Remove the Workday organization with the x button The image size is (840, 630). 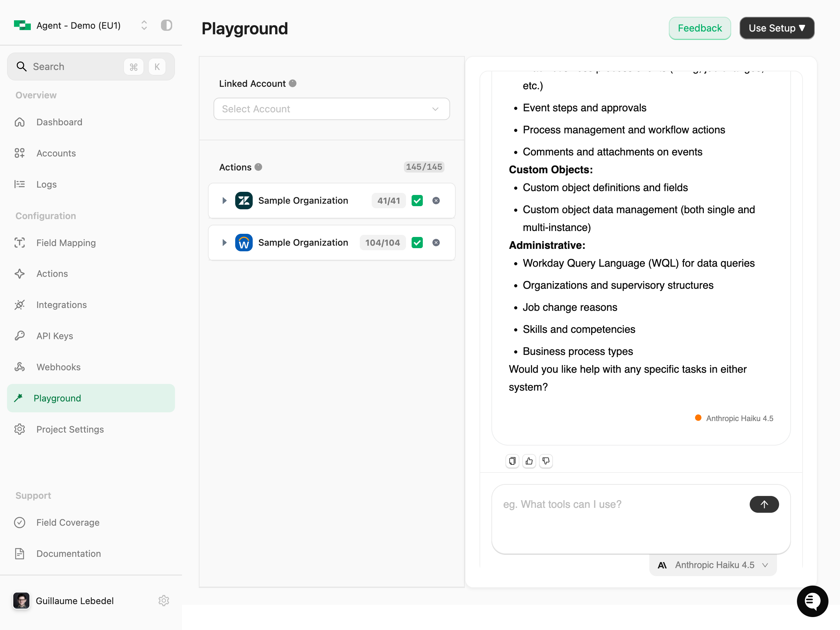[436, 242]
